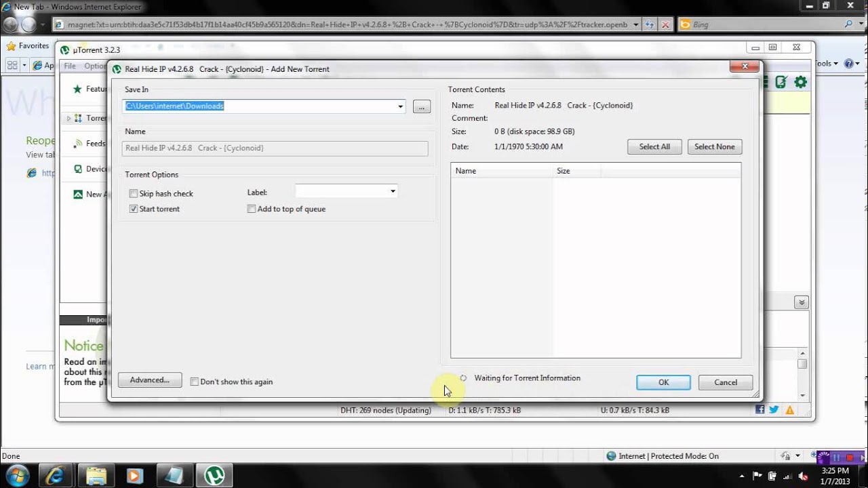The image size is (868, 488).
Task: Click the Select All button
Action: [654, 147]
